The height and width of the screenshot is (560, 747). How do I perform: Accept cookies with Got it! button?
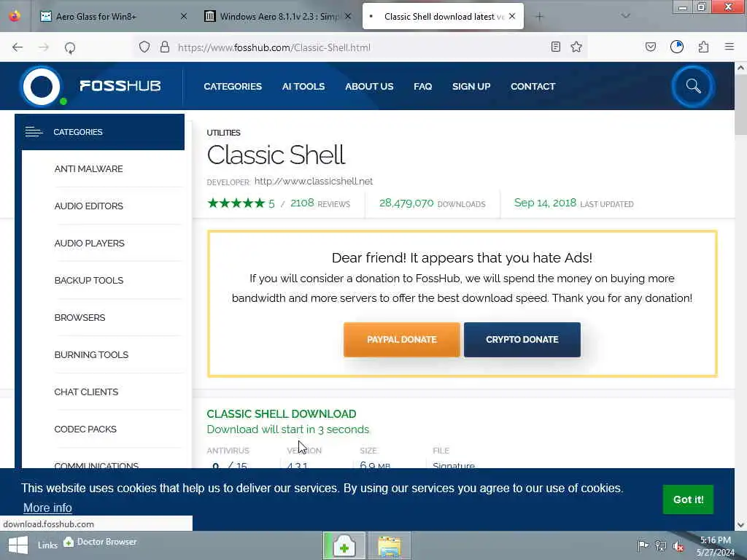tap(688, 499)
